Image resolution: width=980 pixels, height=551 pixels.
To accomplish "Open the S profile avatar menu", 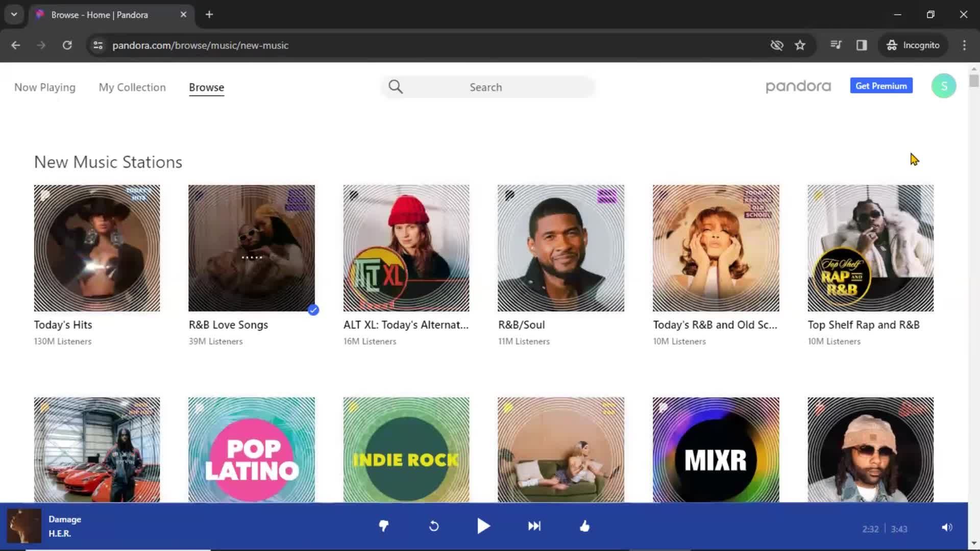I will coord(944,86).
